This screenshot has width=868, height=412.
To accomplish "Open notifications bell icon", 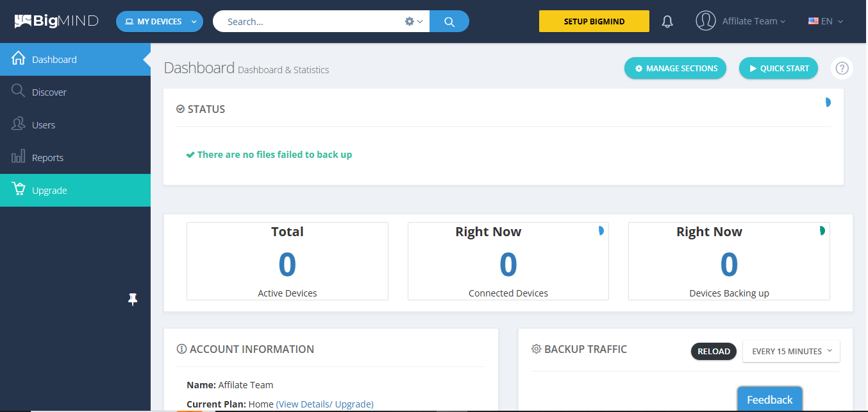I will tap(667, 21).
